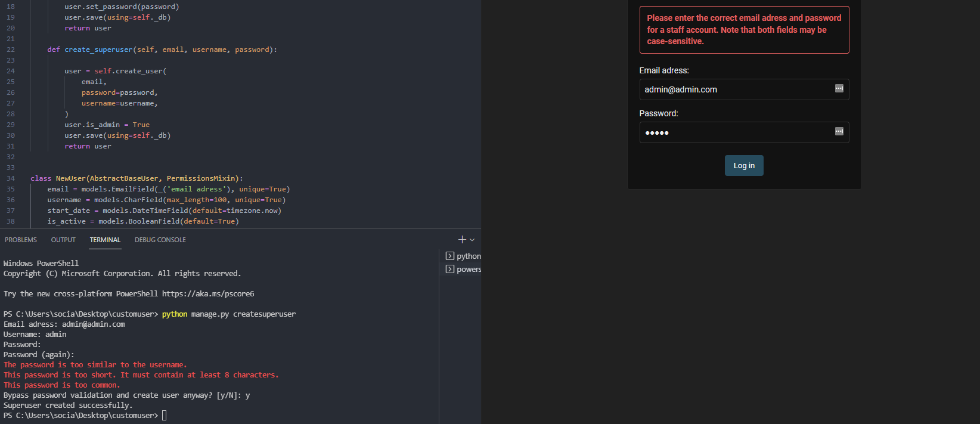
Task: Click 'create_superuser' function name in editor
Action: (x=98, y=49)
